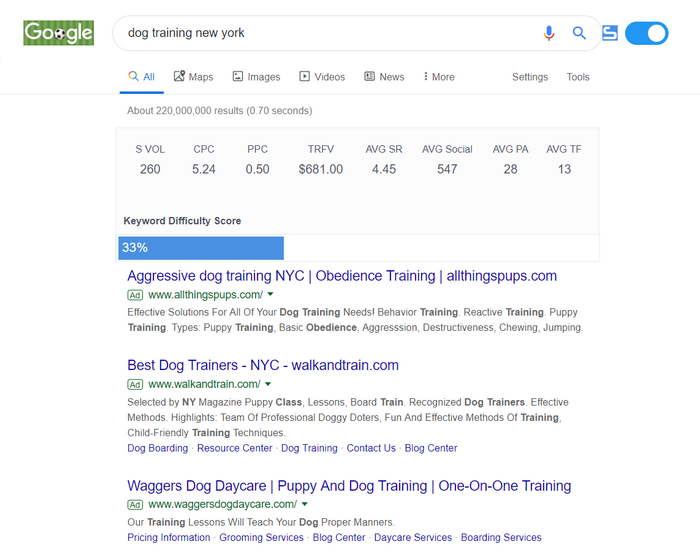Click the AVG PA value 28
700x560 pixels.
[x=510, y=169]
